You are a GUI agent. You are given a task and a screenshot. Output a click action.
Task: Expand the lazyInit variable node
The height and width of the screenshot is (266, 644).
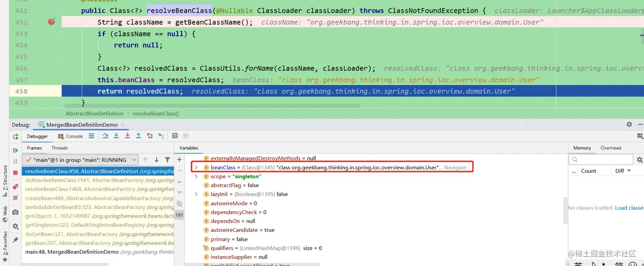click(x=196, y=194)
